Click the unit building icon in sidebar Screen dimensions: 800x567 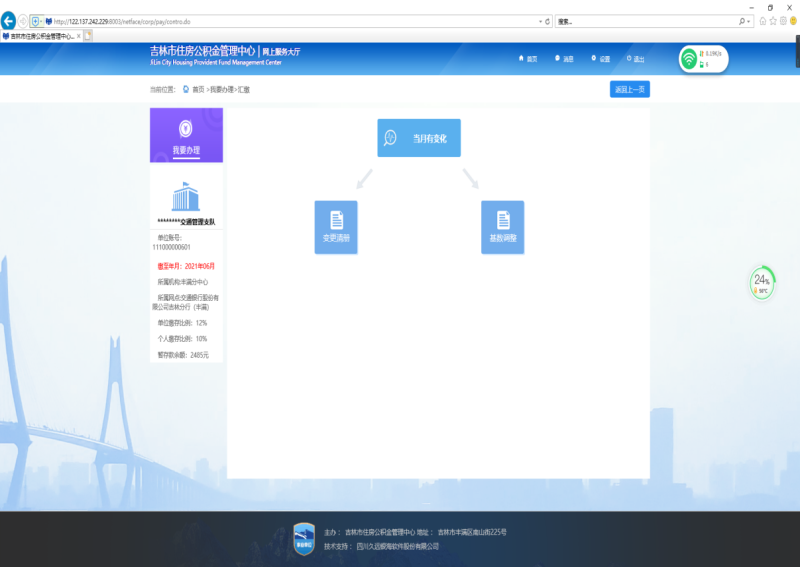[x=186, y=197]
